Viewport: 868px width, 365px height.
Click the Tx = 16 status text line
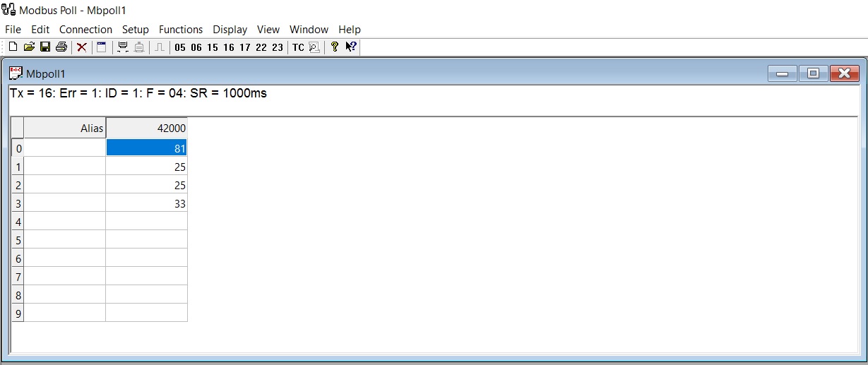tap(138, 93)
